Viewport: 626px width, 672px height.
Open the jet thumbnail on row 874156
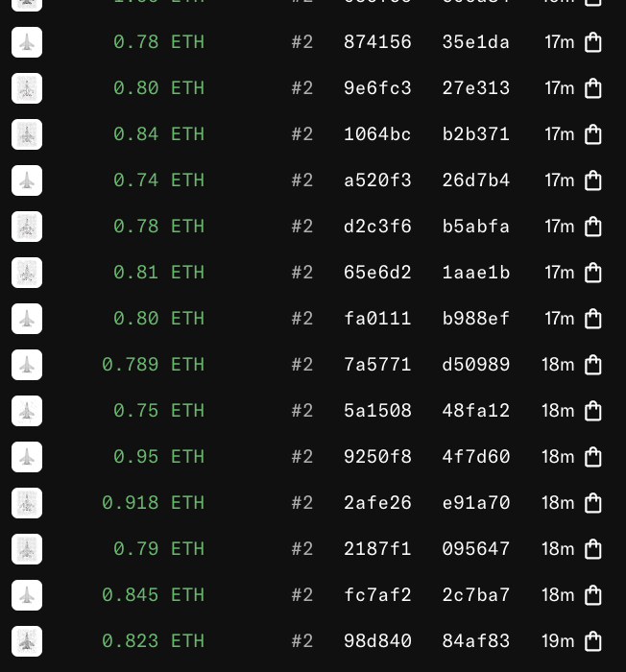(27, 42)
